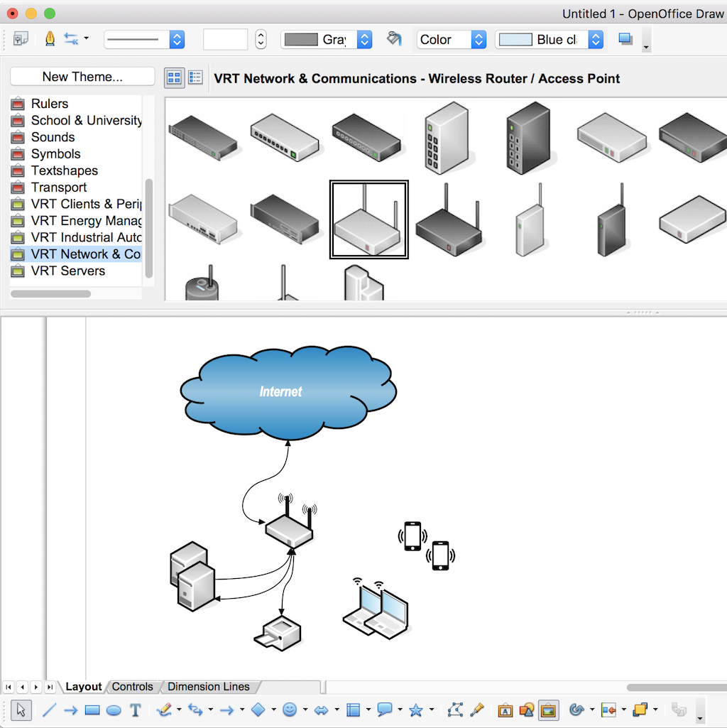
Task: Open the Fontwork Gallery icon
Action: pyautogui.click(x=506, y=710)
